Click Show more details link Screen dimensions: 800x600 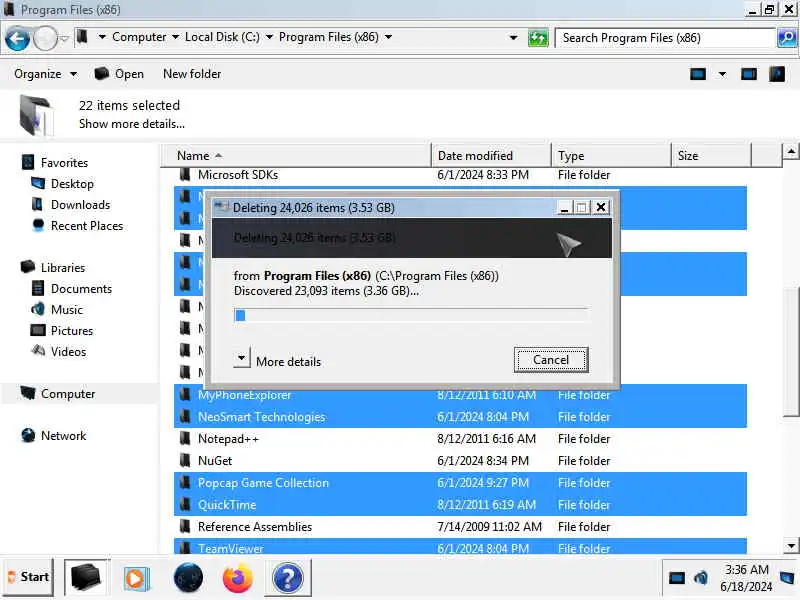[132, 124]
